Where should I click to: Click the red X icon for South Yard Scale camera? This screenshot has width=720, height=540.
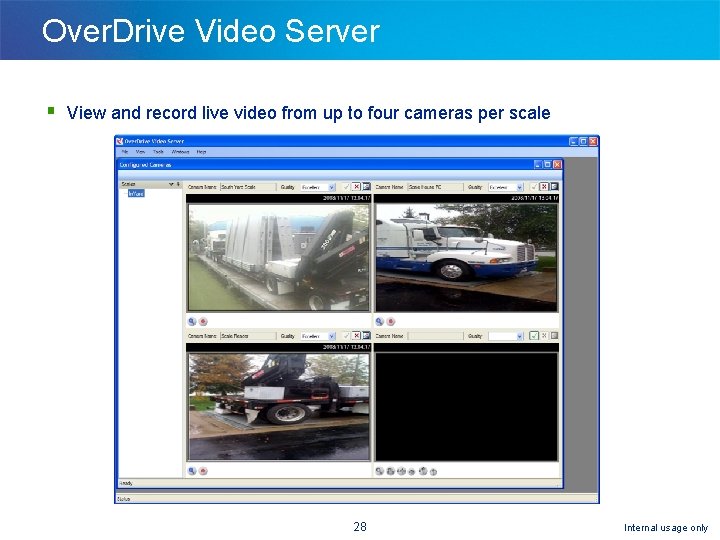click(356, 187)
